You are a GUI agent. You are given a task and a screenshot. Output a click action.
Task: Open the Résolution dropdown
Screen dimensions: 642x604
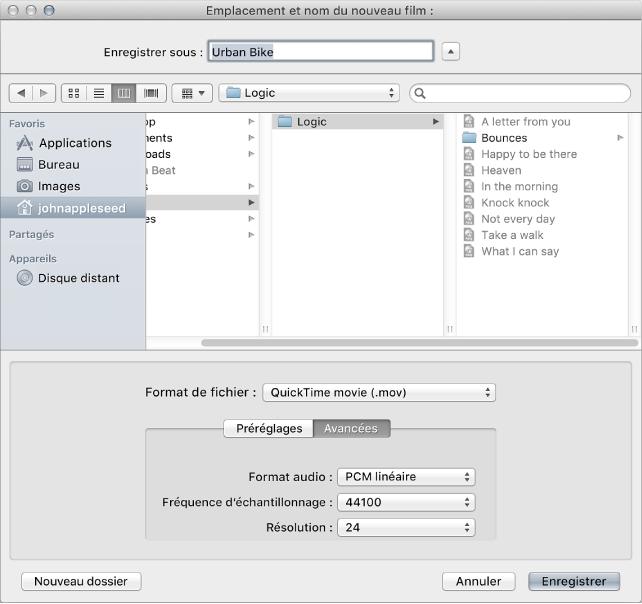(406, 527)
